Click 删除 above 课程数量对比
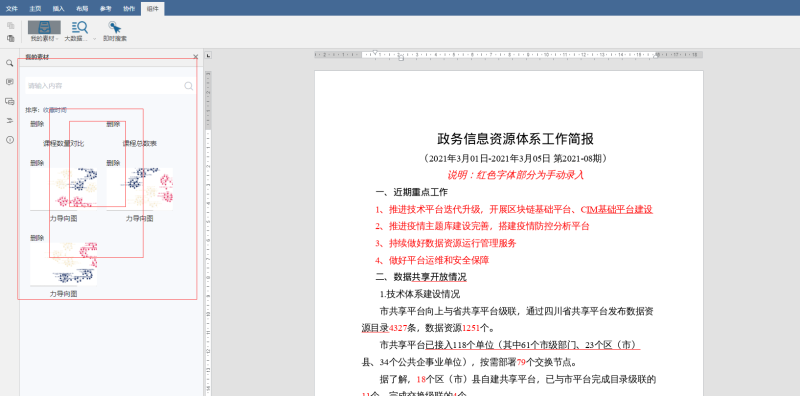The width and height of the screenshot is (800, 396). 37,124
